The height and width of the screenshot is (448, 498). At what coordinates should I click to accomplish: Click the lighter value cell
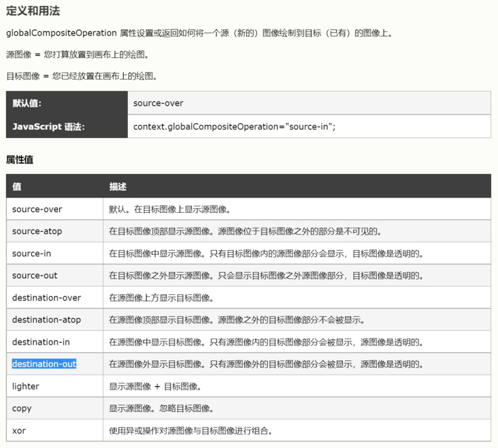[26, 386]
